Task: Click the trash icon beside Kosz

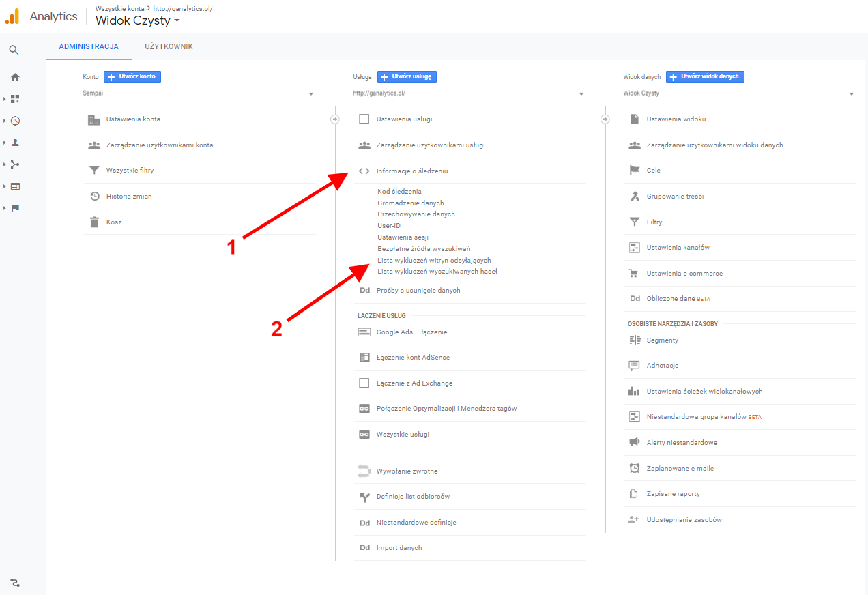Action: pyautogui.click(x=94, y=222)
